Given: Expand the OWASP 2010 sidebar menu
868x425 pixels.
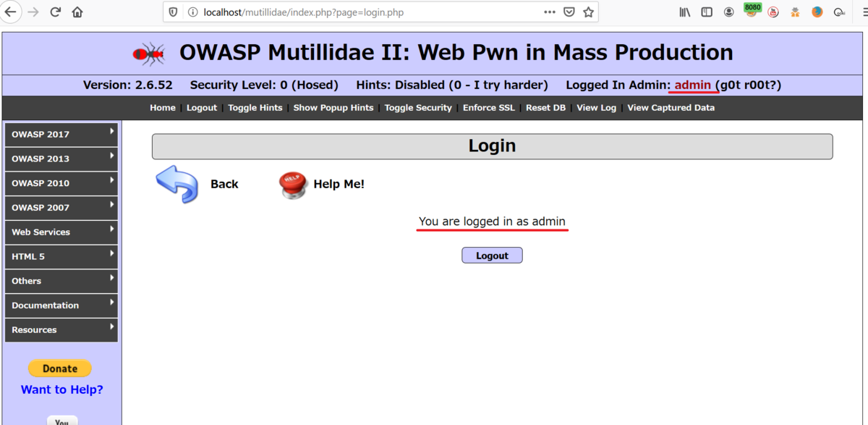Looking at the screenshot, I should pyautogui.click(x=61, y=184).
